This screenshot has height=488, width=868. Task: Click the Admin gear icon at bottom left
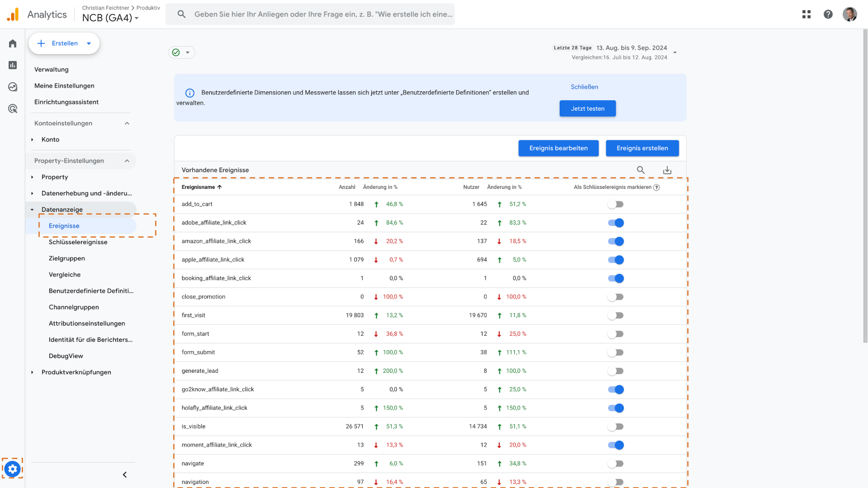pos(13,469)
